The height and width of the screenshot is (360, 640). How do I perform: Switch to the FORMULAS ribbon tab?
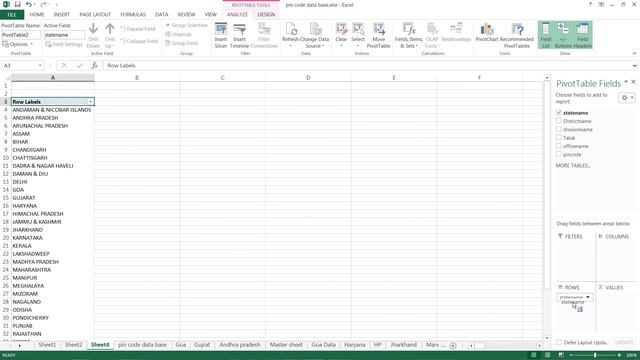click(x=133, y=15)
